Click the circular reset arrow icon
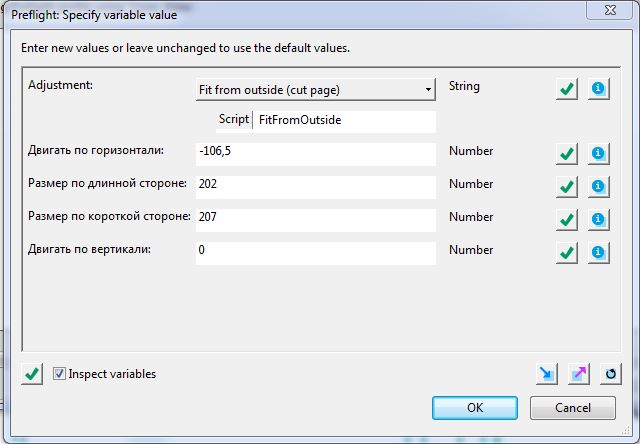The width and height of the screenshot is (640, 444). (611, 374)
